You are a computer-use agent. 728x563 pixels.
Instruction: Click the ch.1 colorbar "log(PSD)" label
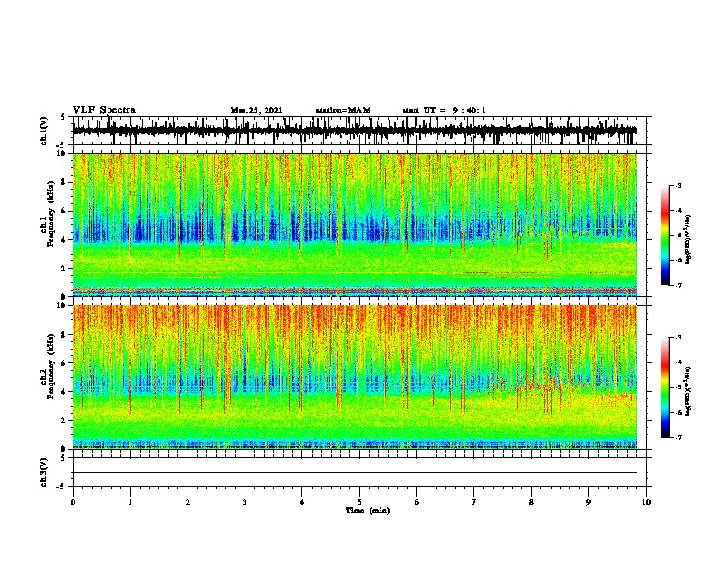pos(688,240)
